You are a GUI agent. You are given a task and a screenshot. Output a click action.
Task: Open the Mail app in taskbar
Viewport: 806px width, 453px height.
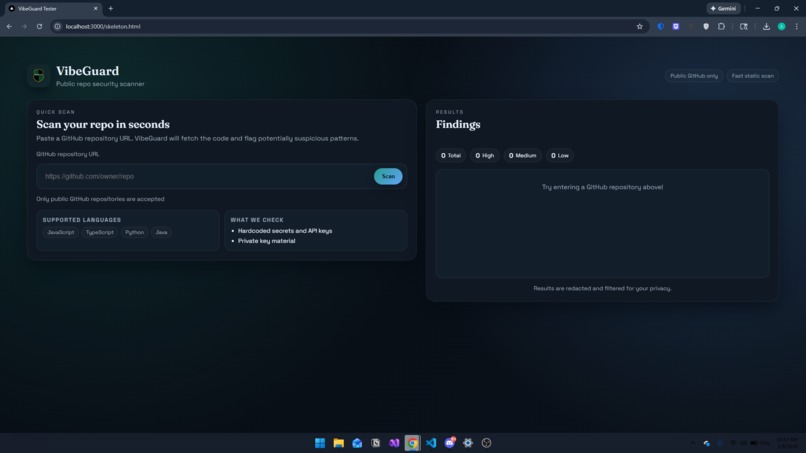[x=357, y=443]
